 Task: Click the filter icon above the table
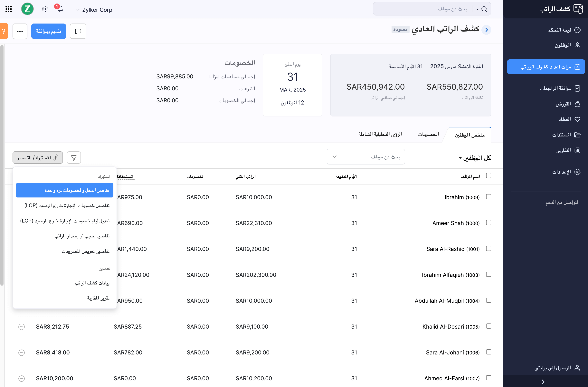74,157
